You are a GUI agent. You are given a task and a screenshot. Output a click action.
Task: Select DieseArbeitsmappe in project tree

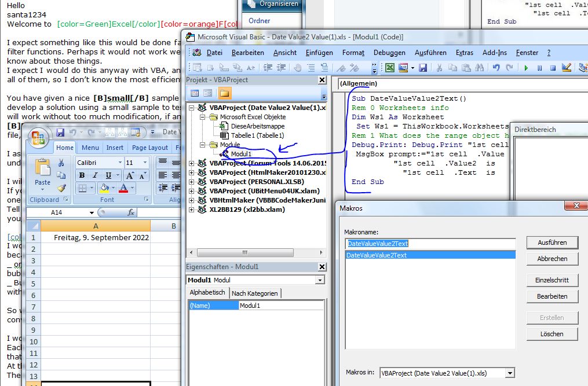[258, 126]
